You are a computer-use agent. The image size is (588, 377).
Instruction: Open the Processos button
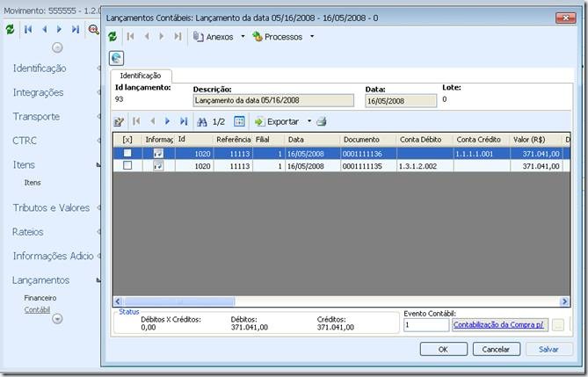(278, 37)
